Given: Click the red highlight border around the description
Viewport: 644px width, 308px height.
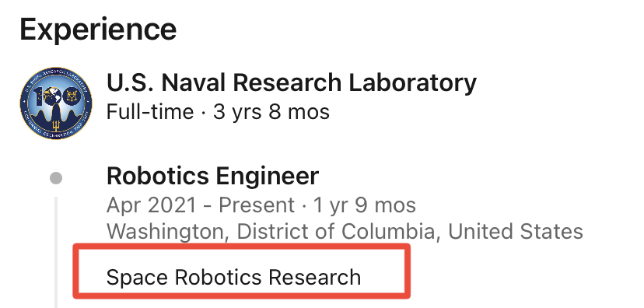Looking at the screenshot, I should tap(241, 245).
